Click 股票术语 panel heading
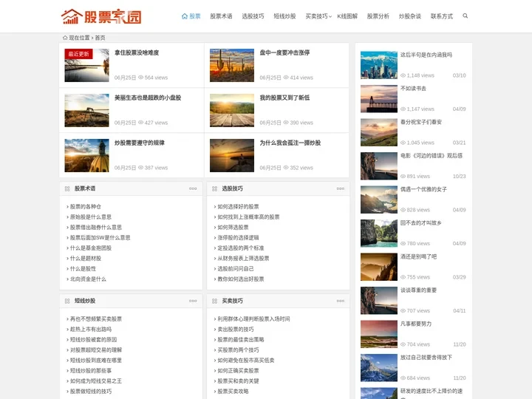Viewport: 532px width, 399px height. point(85,188)
